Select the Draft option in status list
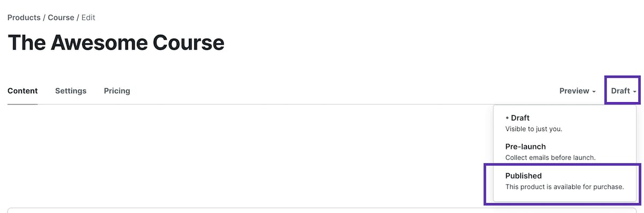 pyautogui.click(x=563, y=123)
